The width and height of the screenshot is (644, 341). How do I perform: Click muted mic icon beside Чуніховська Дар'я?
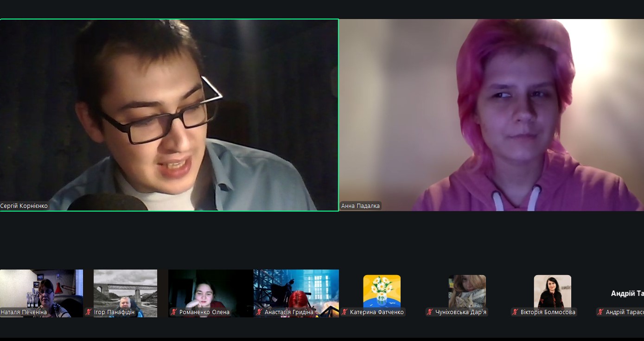click(x=430, y=312)
